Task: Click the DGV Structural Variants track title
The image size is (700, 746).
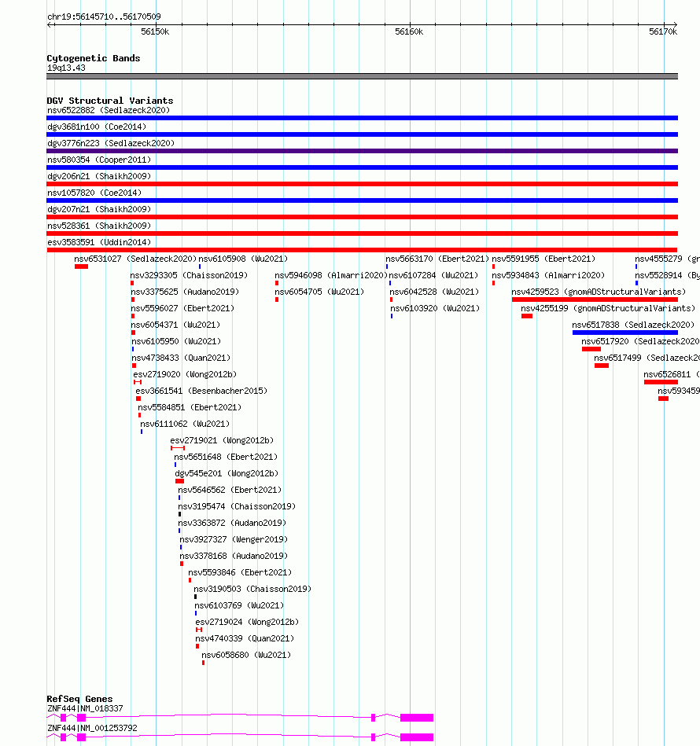Action: coord(110,101)
